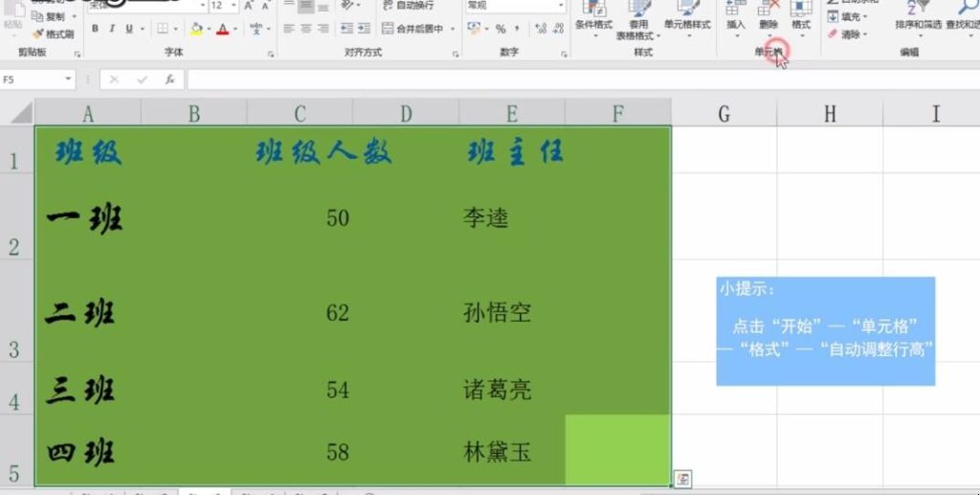Click the Insert cells (插入) icon
980x495 pixels.
click(x=736, y=17)
